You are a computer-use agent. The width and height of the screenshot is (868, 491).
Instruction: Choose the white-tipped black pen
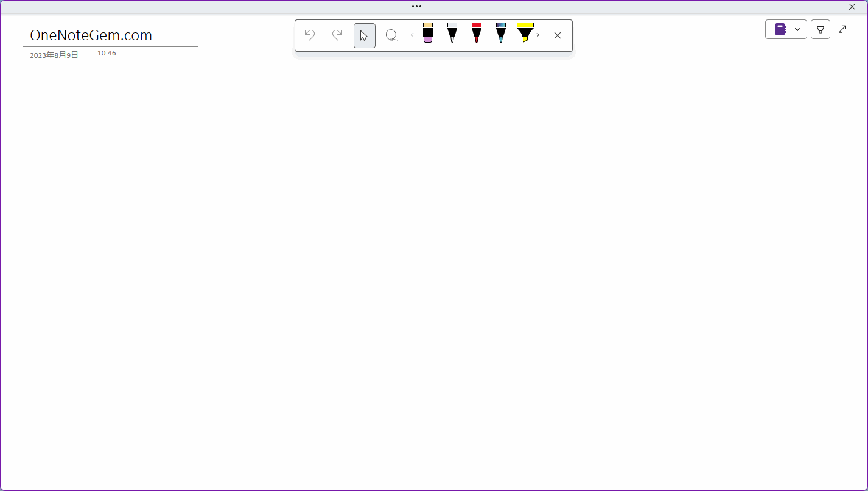452,34
